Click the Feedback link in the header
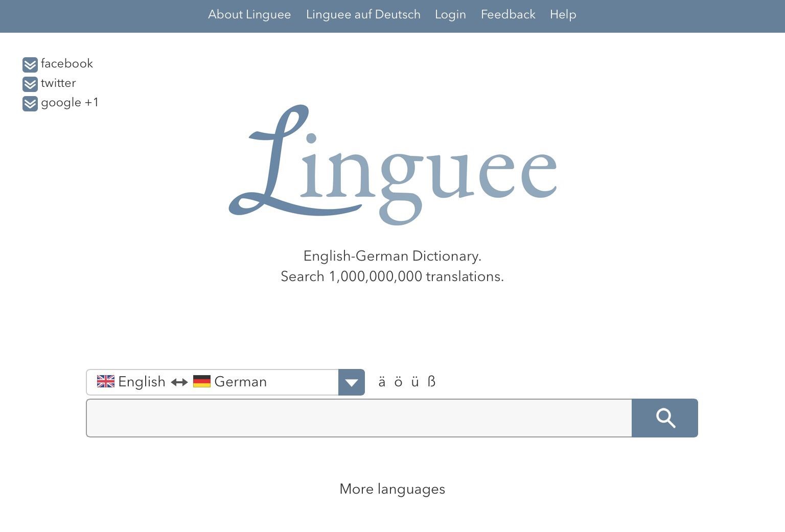The width and height of the screenshot is (785, 532). click(508, 14)
